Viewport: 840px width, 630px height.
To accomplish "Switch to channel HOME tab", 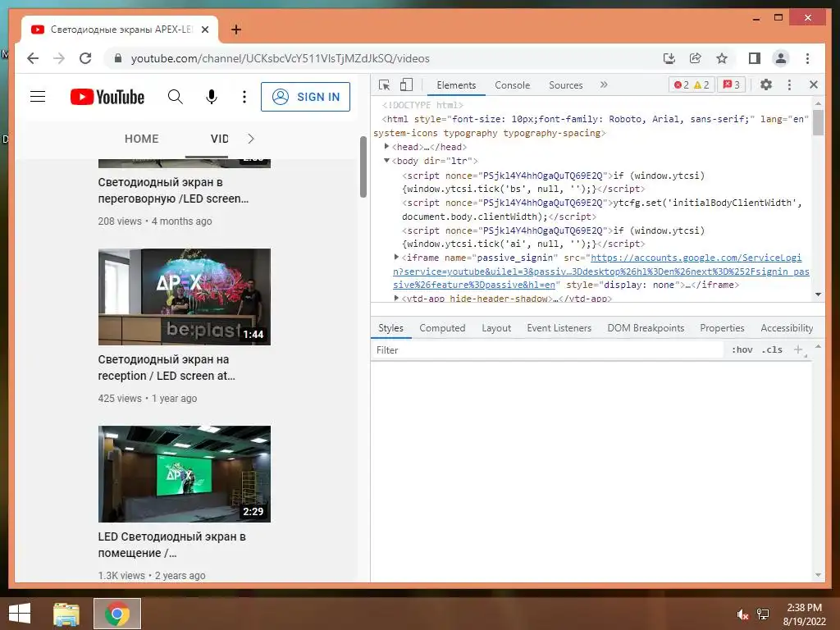I will point(141,139).
